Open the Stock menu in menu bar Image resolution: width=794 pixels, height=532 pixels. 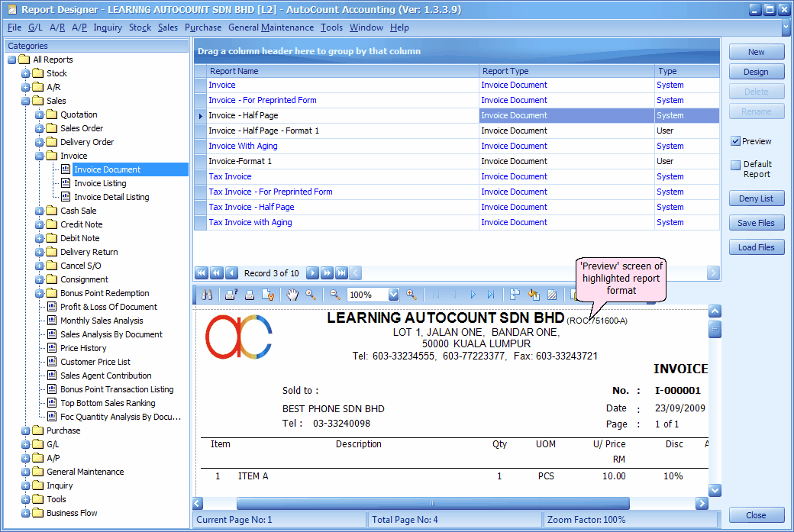pyautogui.click(x=140, y=27)
